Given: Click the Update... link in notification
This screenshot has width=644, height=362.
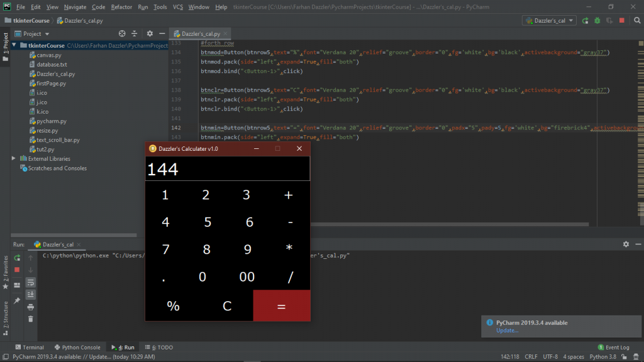Looking at the screenshot, I should pos(507,331).
